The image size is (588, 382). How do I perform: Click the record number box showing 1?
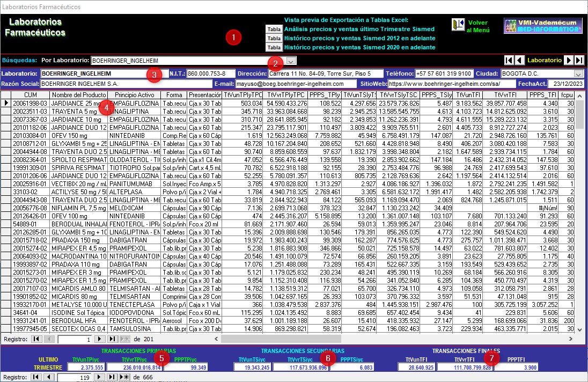point(74,339)
